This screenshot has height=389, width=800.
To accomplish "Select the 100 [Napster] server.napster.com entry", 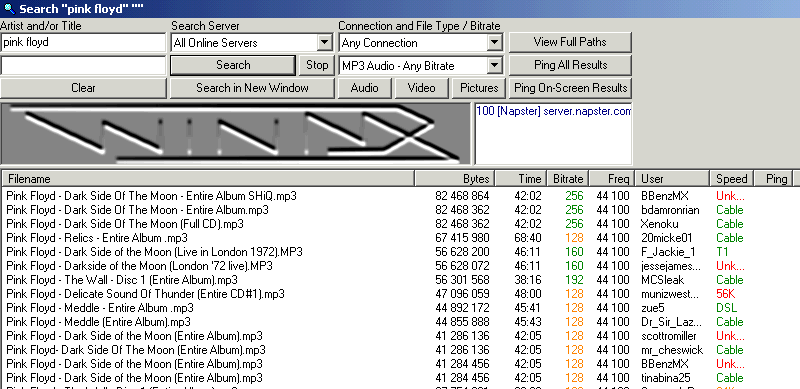I will point(554,111).
